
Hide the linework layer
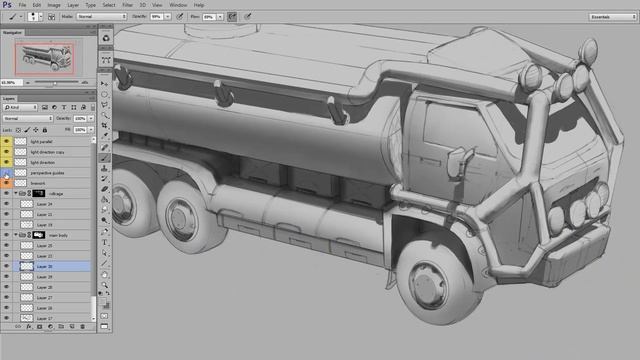click(x=6, y=183)
